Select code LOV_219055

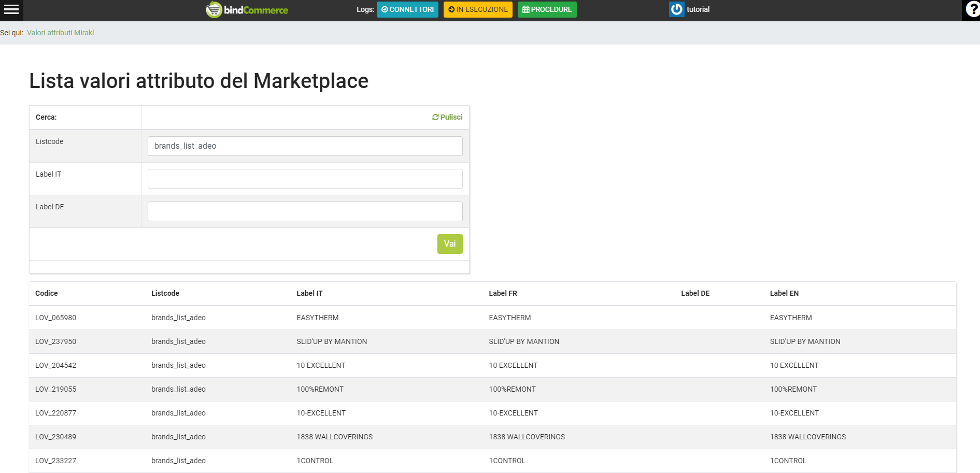point(55,389)
